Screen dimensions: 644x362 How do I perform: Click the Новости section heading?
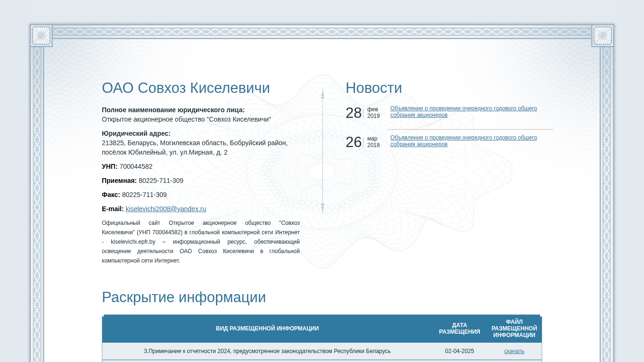click(374, 88)
